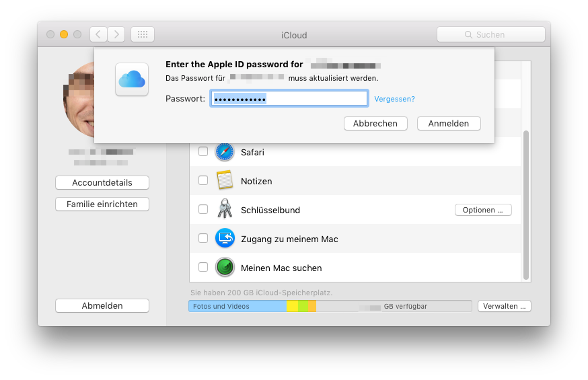Click the green storage bar segment
Viewport: 588px width, 380px height.
pyautogui.click(x=303, y=306)
